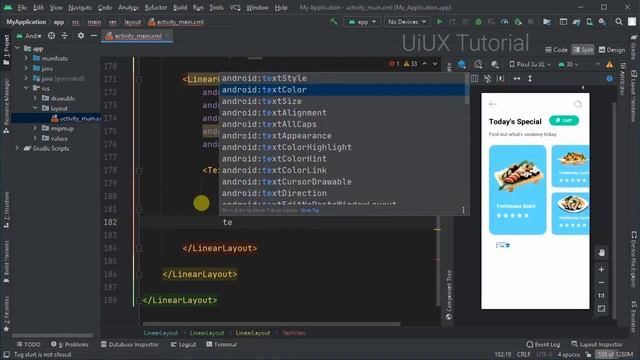Collapse the layout folder

coord(36,108)
